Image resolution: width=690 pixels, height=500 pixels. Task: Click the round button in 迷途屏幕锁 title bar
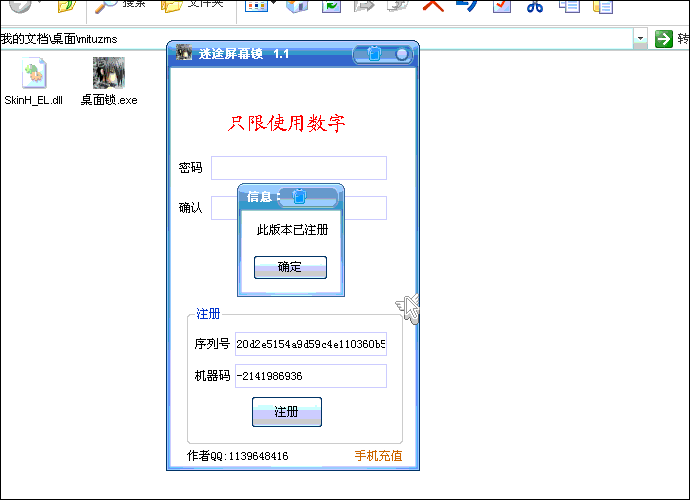tap(401, 54)
